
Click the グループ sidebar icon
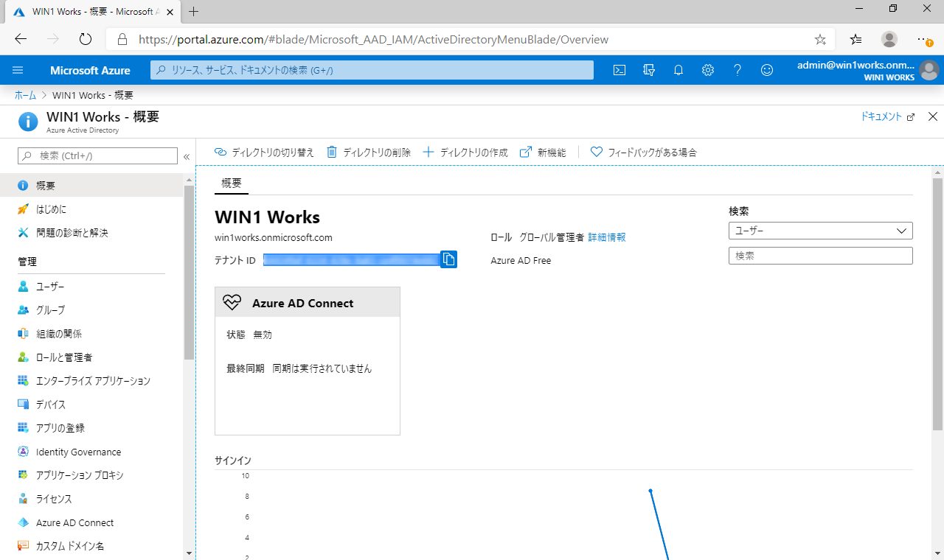pos(24,310)
